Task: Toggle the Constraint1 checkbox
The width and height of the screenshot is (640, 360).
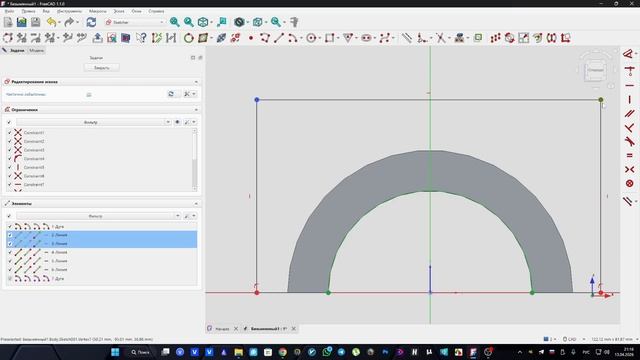Action: click(10, 133)
